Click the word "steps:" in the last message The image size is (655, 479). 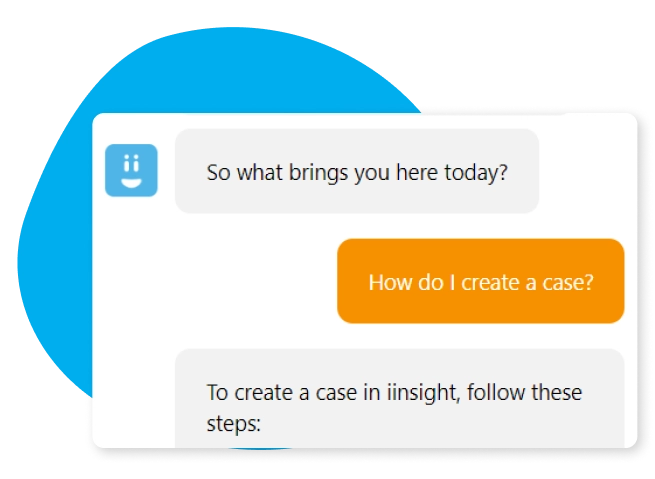(x=234, y=424)
